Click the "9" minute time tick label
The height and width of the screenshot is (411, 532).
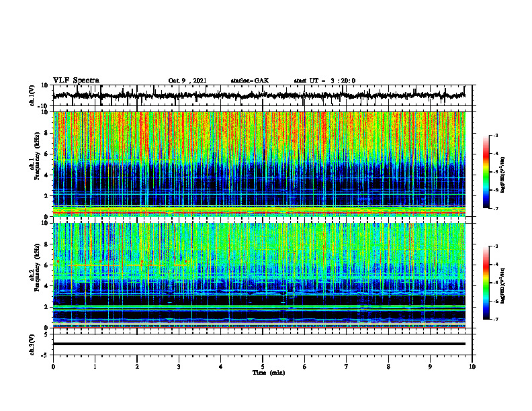[430, 367]
